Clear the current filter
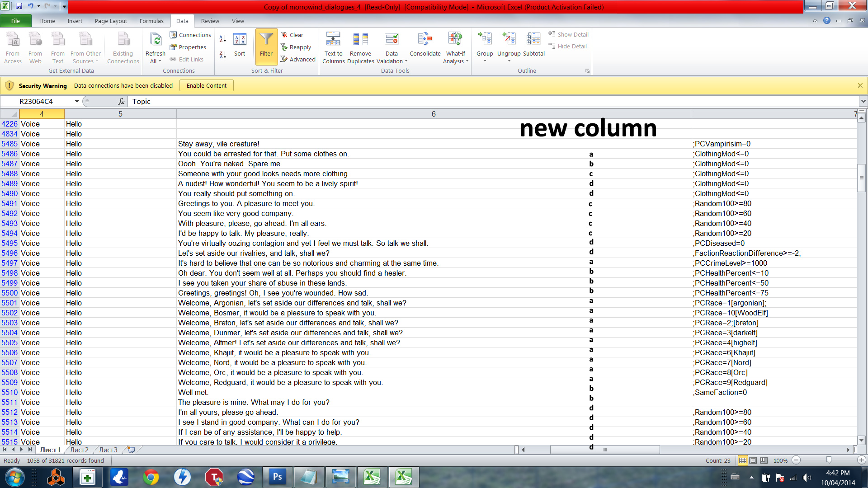The width and height of the screenshot is (868, 488). pyautogui.click(x=292, y=35)
